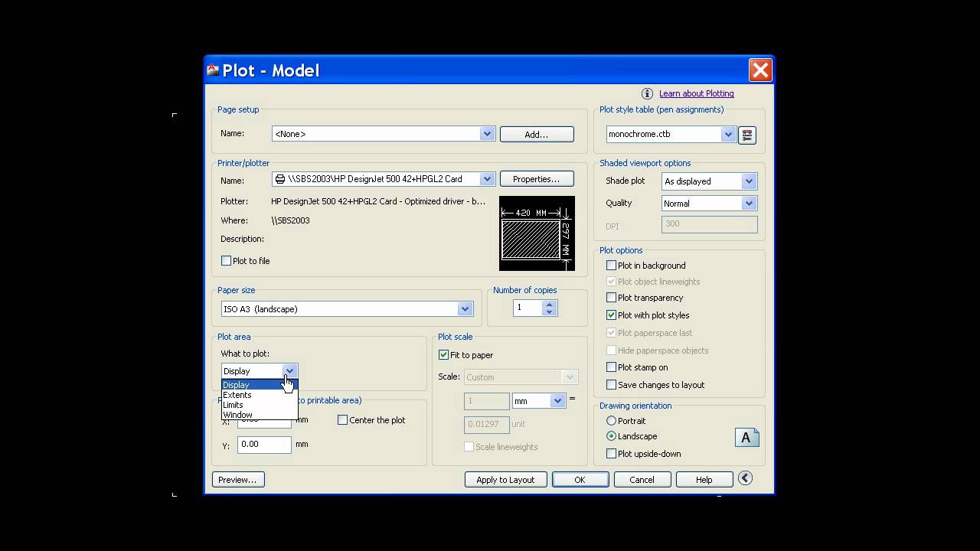The width and height of the screenshot is (980, 551).
Task: Open the Learn about Plotting link
Action: tap(697, 93)
